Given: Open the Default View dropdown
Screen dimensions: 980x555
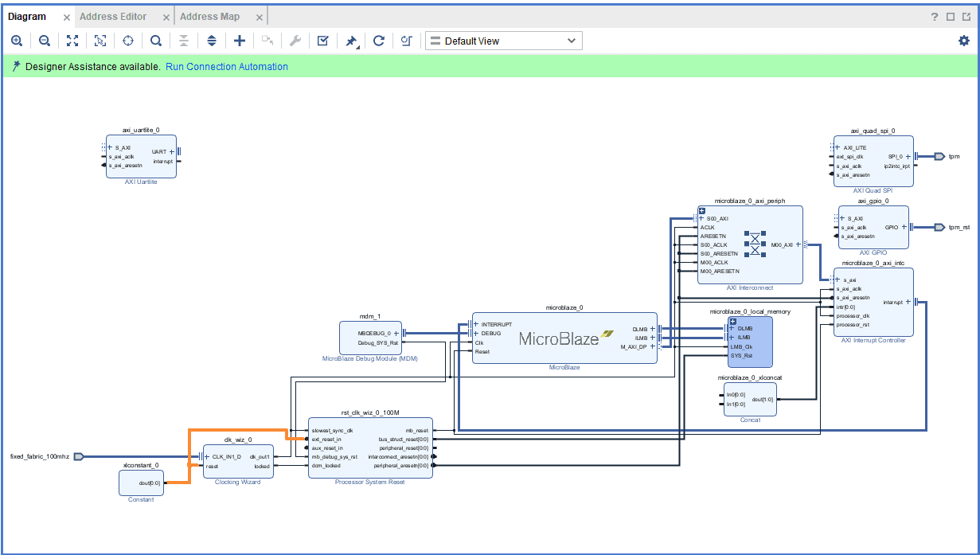Looking at the screenshot, I should point(503,41).
